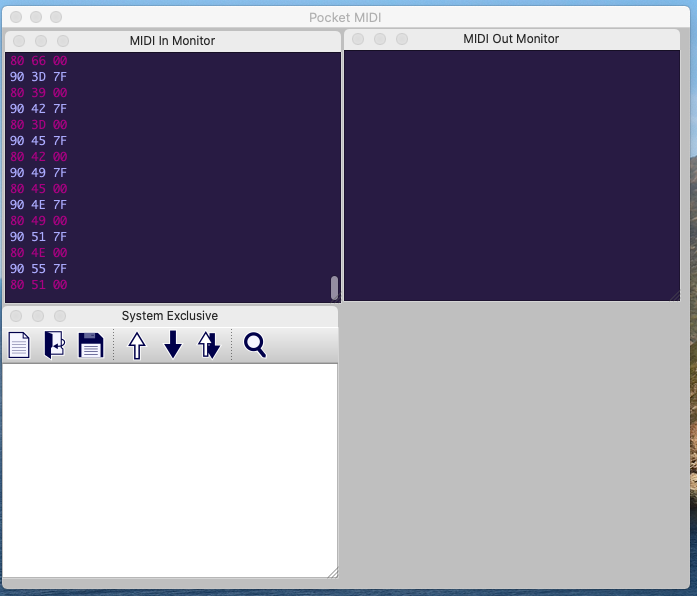Image resolution: width=697 pixels, height=596 pixels.
Task: Click the solid down arrow receive icon
Action: pos(173,345)
